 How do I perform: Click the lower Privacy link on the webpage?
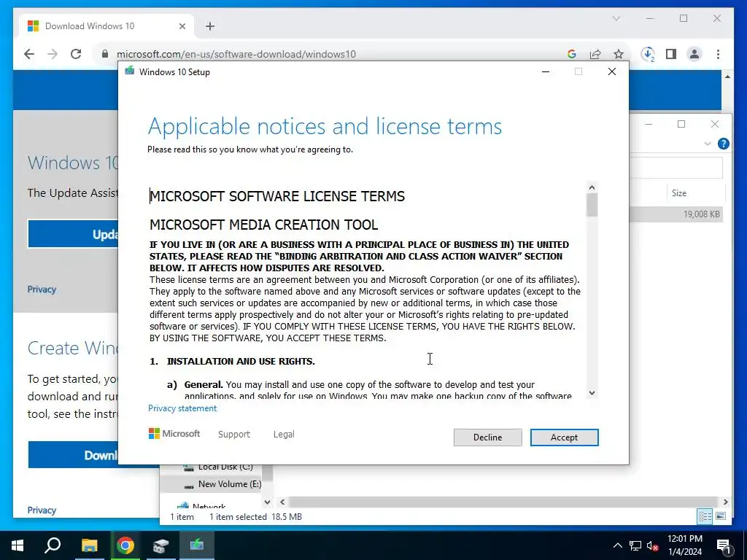42,510
